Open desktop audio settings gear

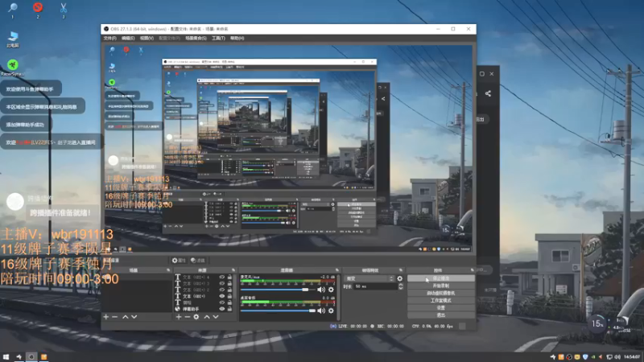(331, 311)
